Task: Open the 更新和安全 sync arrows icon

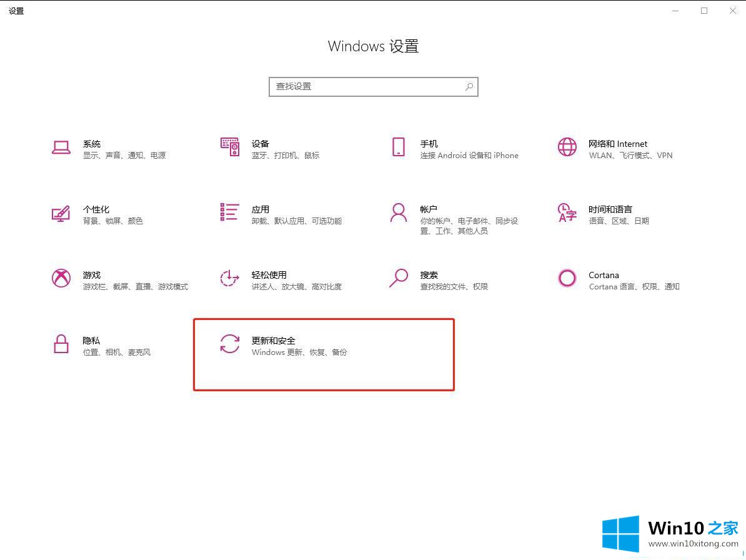Action: coord(230,344)
